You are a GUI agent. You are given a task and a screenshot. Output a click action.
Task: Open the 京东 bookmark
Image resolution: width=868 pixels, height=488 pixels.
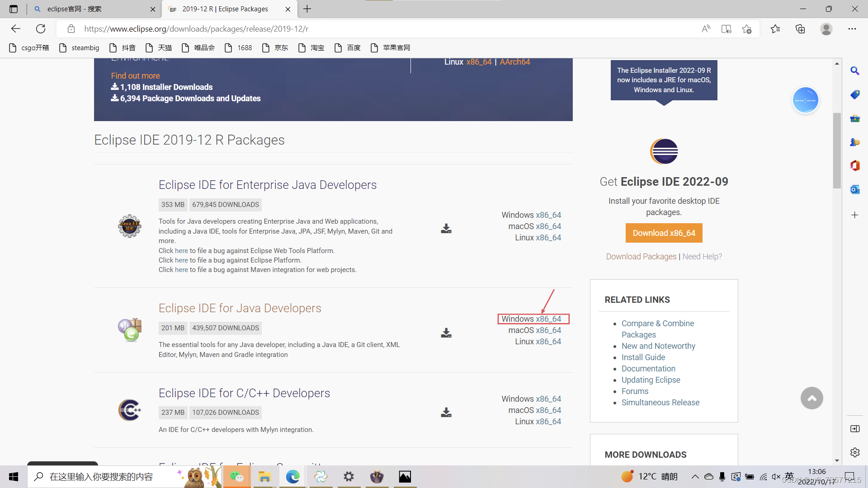275,48
